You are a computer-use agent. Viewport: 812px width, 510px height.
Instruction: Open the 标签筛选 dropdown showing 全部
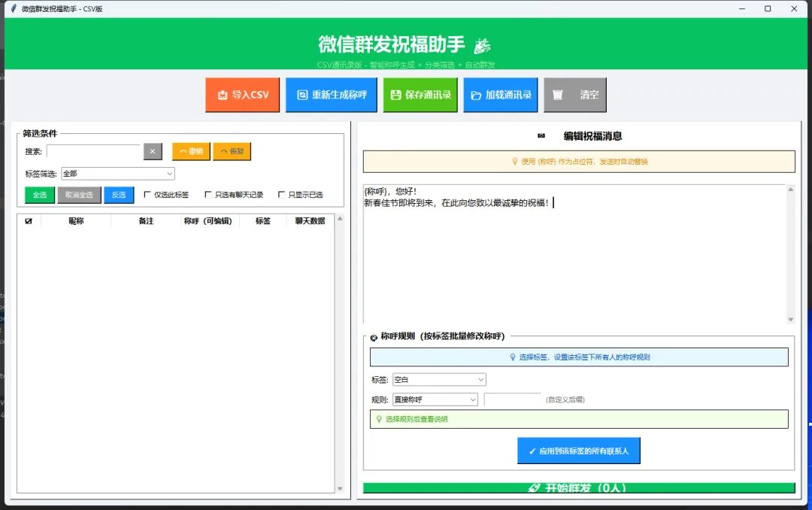(118, 174)
